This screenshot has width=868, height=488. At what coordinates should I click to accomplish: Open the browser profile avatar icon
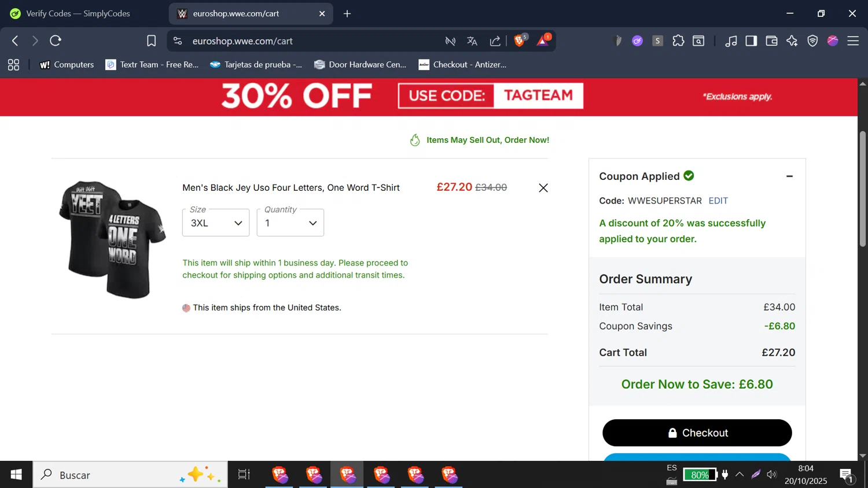833,40
